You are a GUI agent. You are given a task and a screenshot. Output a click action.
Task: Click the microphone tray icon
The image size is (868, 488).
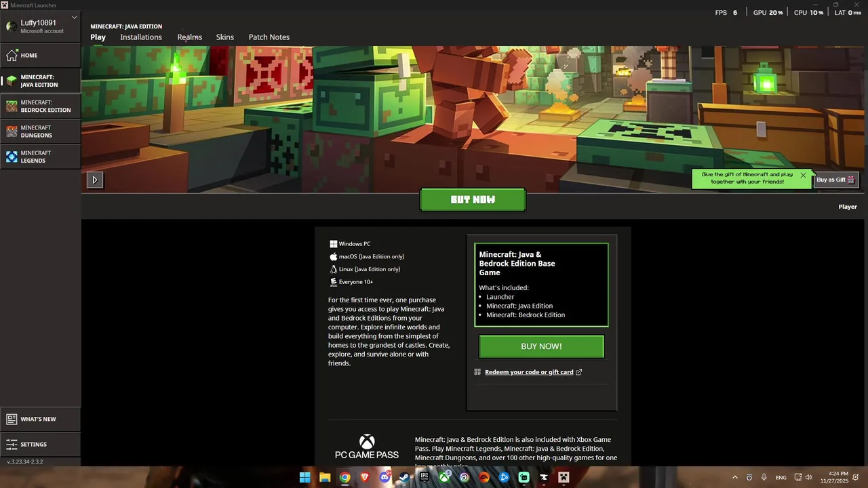[x=764, y=477]
